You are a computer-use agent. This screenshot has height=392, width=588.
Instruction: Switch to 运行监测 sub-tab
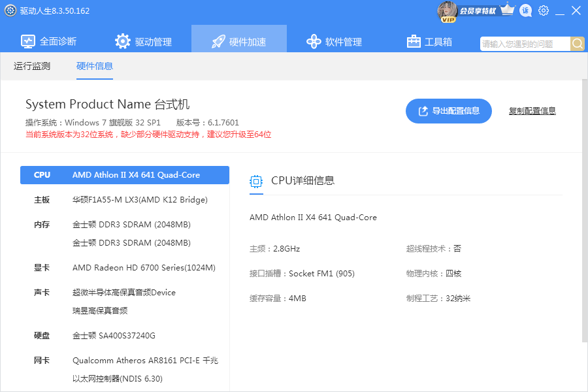(32, 66)
